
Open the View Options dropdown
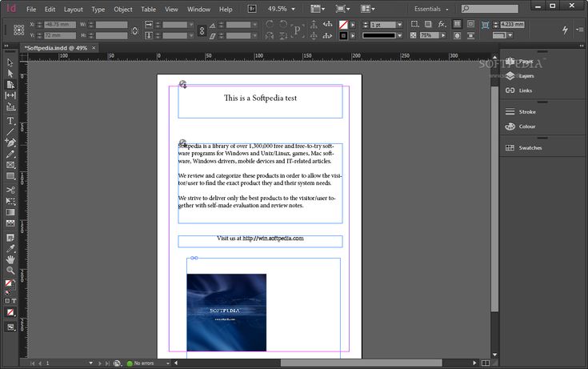(x=318, y=9)
